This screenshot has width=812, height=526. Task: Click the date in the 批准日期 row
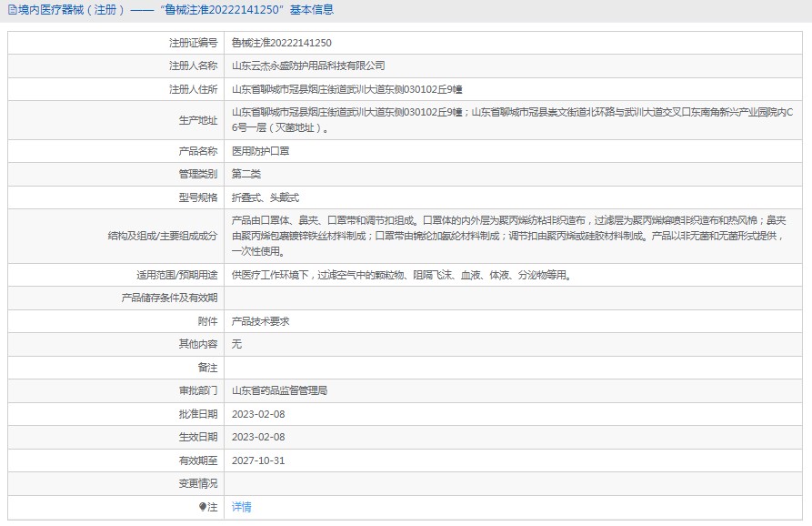[258, 414]
